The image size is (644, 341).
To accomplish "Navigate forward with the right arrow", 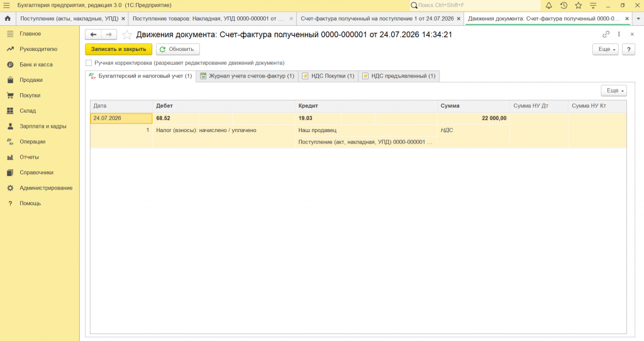I will (109, 35).
